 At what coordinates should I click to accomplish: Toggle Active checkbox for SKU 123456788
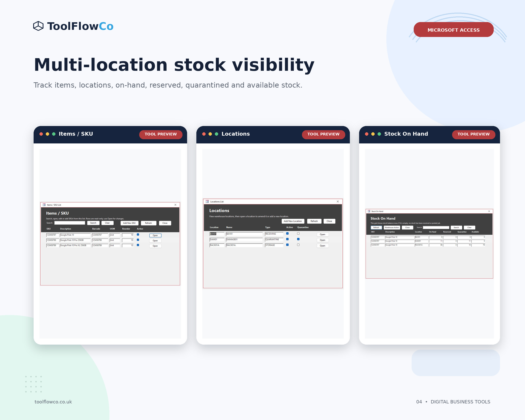click(138, 240)
